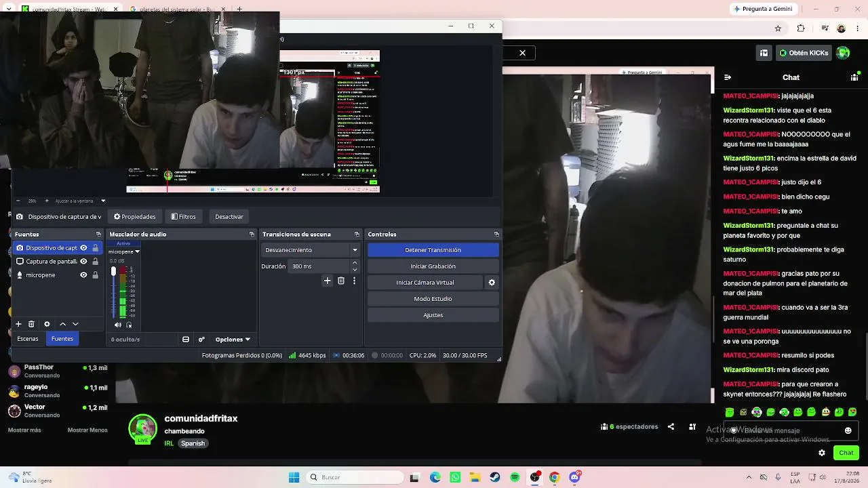Toggle mixer layout icon in audio panel
Viewport: 868px width, 488px height.
point(186,340)
